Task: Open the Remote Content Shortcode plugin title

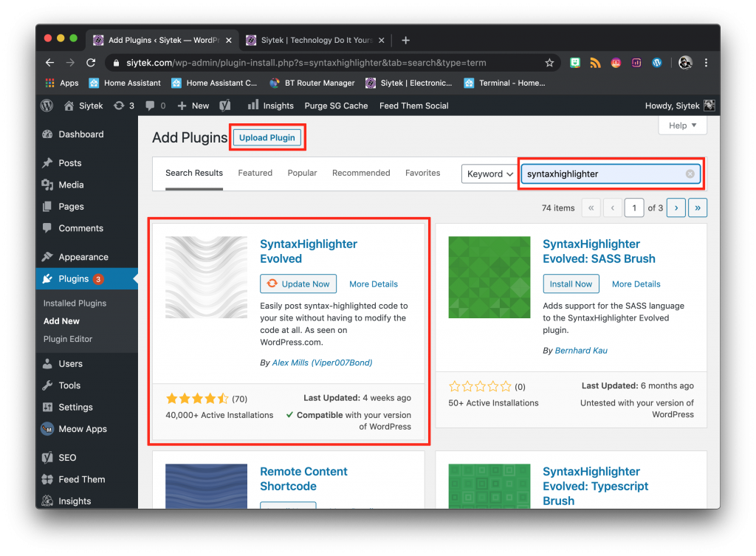Action: click(303, 479)
